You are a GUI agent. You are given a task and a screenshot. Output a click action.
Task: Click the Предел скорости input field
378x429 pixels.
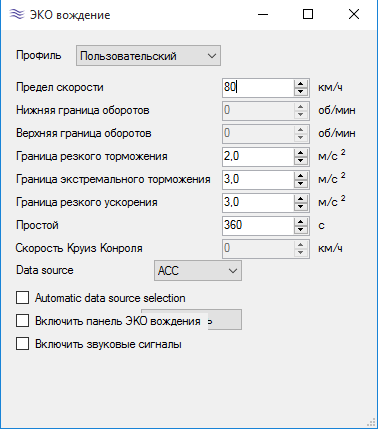258,88
